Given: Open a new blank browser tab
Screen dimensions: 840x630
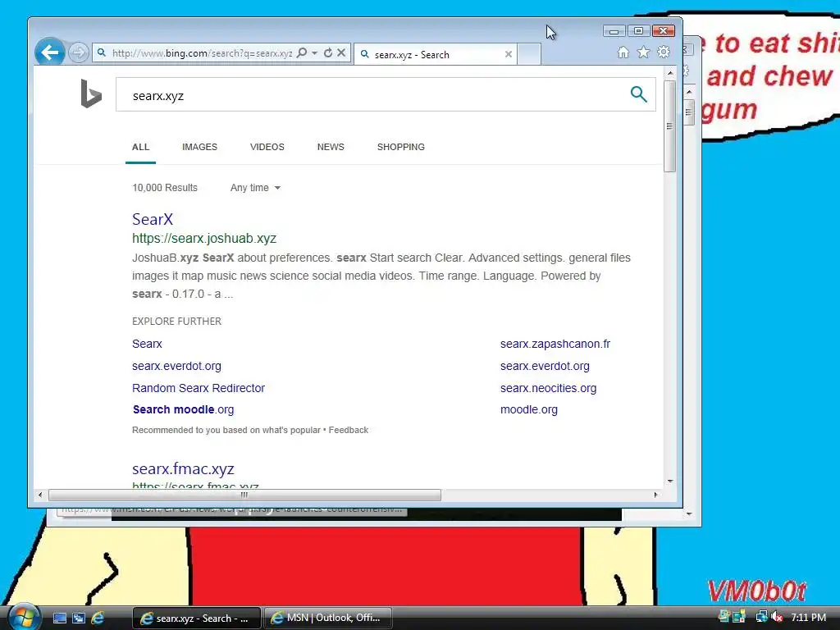Looking at the screenshot, I should pyautogui.click(x=529, y=54).
